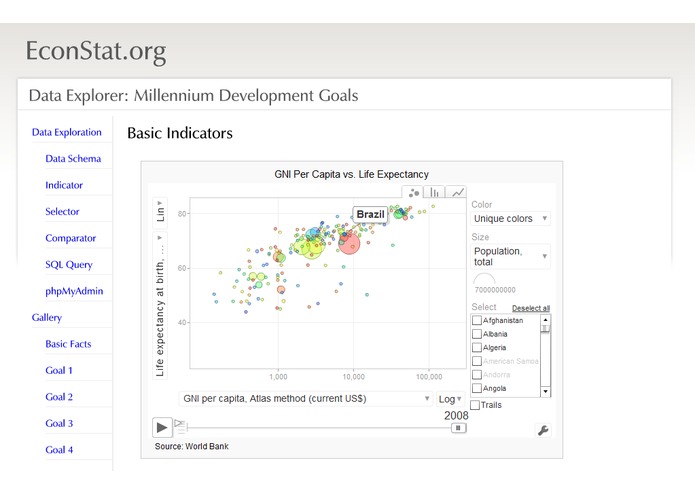Click the 2008 timeline slider handle

[458, 428]
